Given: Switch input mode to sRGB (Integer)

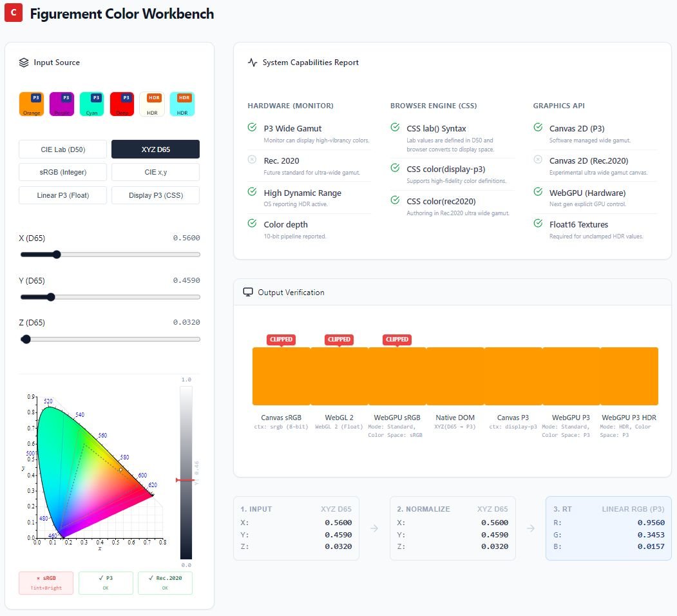Looking at the screenshot, I should coord(62,172).
